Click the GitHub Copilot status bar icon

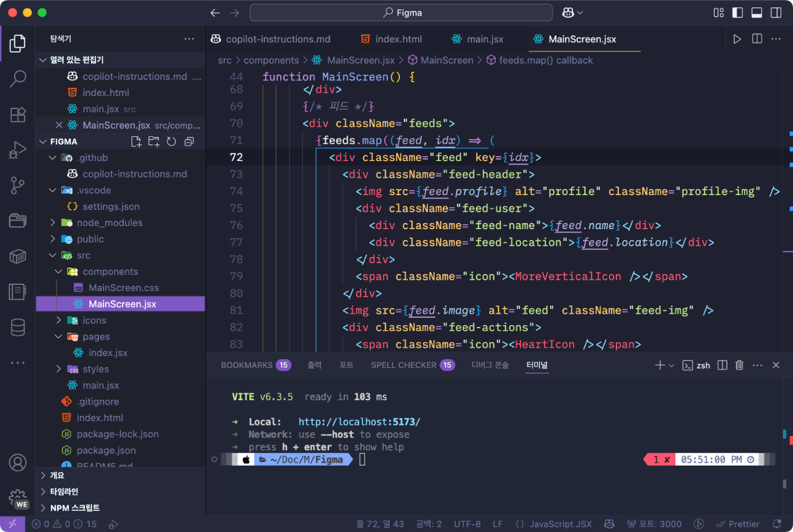coord(608,523)
